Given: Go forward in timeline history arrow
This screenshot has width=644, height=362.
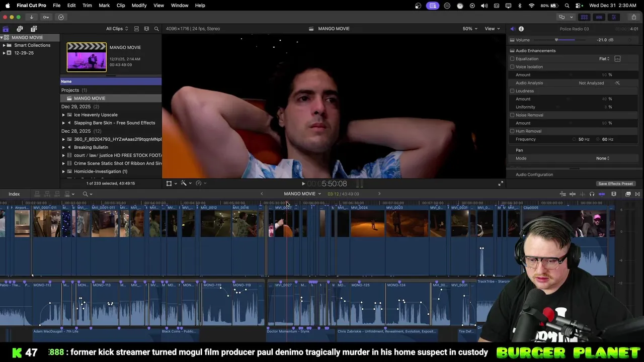Looking at the screenshot, I should click(x=379, y=194).
